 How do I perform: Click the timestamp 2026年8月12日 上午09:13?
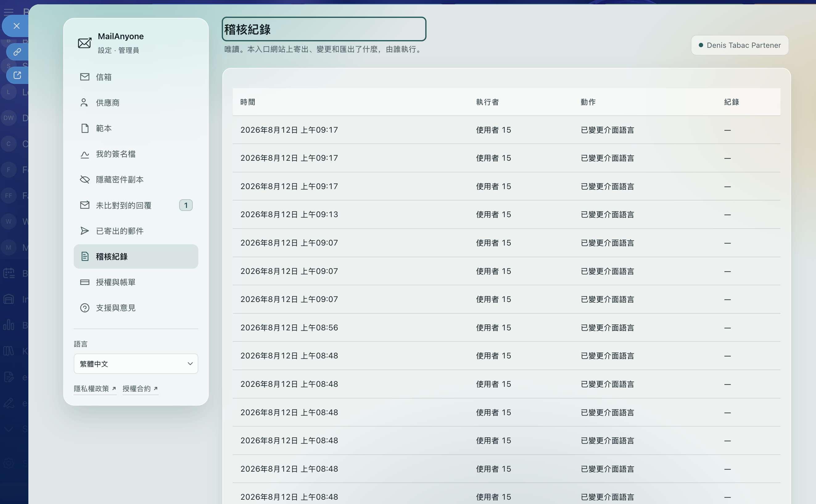289,214
